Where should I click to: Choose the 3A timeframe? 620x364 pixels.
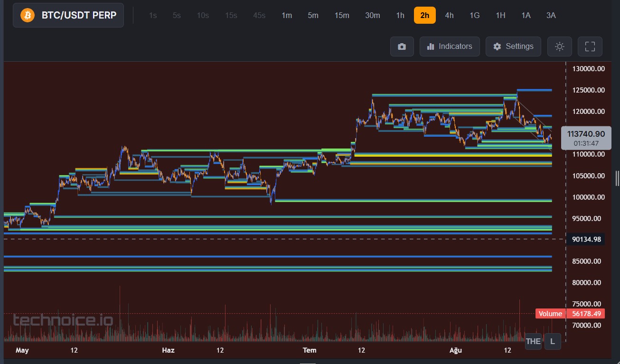[x=551, y=15]
